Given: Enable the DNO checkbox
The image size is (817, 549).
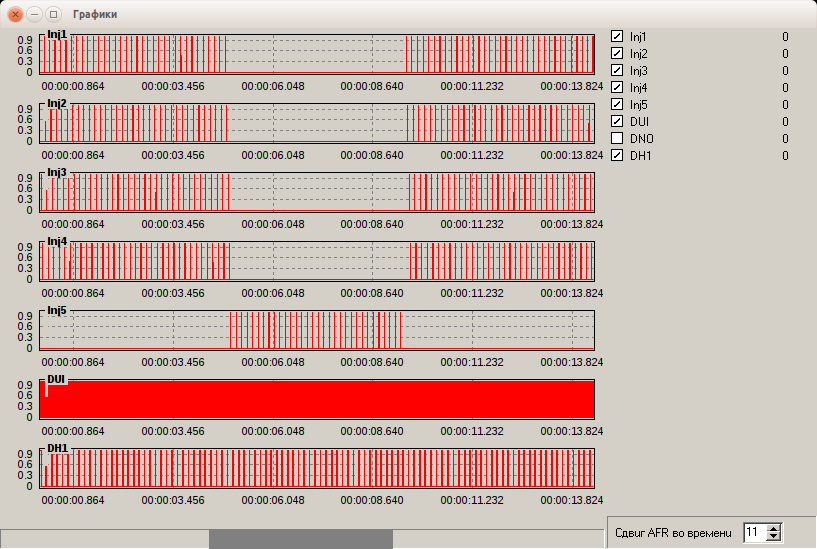Looking at the screenshot, I should (x=617, y=138).
